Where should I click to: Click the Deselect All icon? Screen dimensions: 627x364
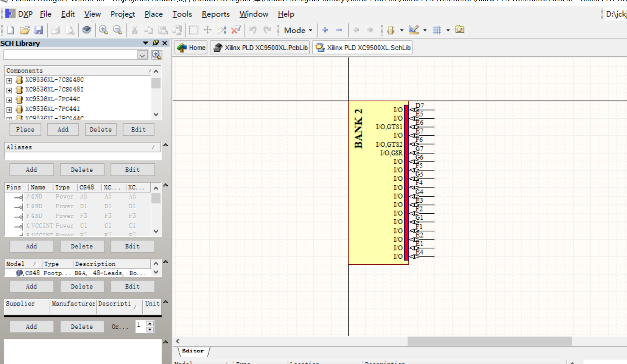222,30
